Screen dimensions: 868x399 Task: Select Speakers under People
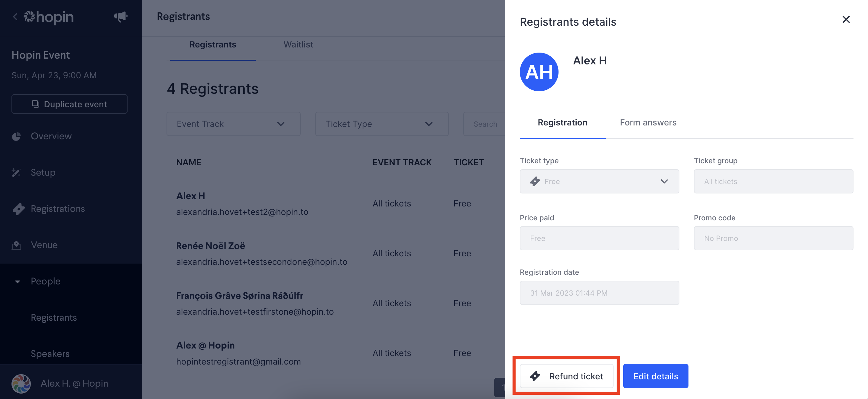[50, 354]
